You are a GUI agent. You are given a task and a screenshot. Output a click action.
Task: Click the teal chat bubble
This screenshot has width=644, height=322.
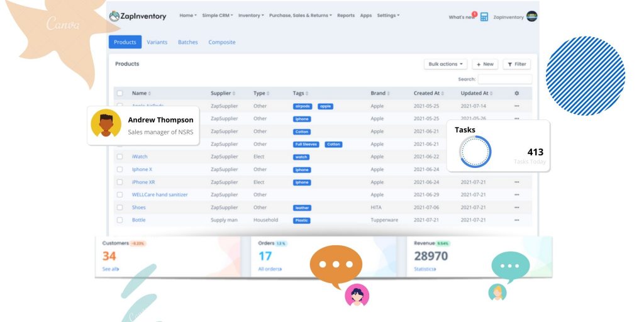pyautogui.click(x=511, y=266)
